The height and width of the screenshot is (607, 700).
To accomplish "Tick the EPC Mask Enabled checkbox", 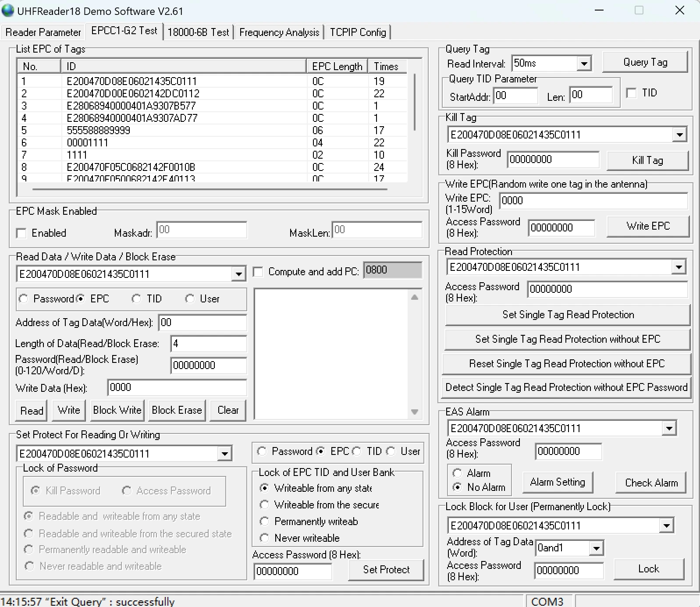I will (21, 233).
